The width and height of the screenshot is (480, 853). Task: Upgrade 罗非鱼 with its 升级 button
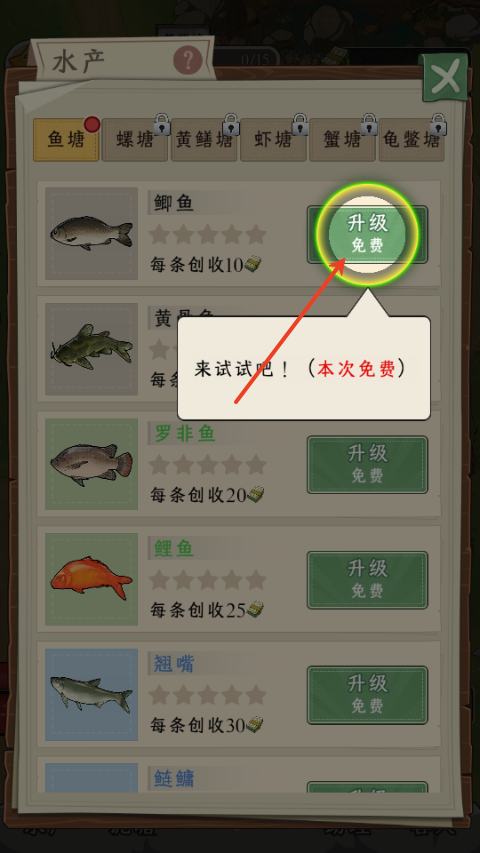pyautogui.click(x=367, y=465)
